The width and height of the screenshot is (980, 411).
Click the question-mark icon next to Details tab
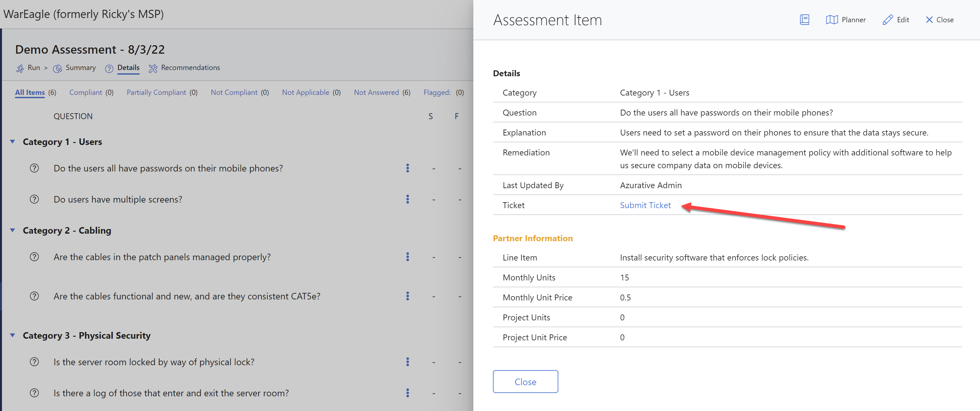109,69
